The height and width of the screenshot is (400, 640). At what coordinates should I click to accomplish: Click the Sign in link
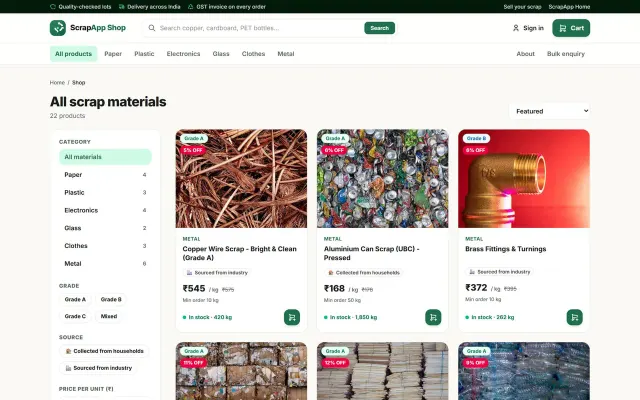pos(528,28)
